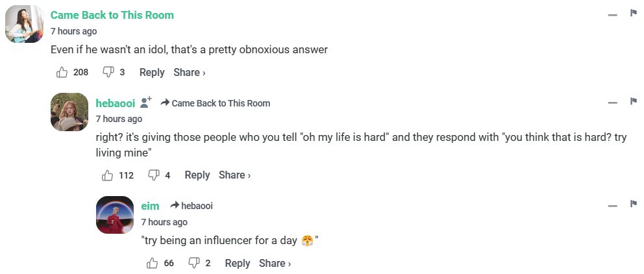This screenshot has height=274, width=644.
Task: Collapse the Came Back to This Room thread
Action: [x=612, y=14]
